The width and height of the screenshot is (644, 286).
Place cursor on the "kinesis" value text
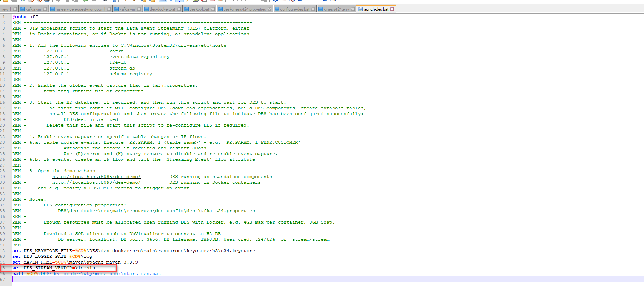85,268
